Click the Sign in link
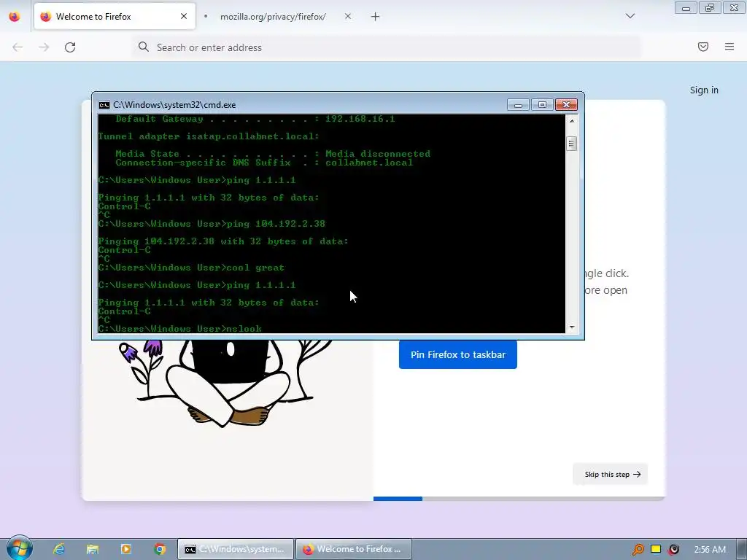This screenshot has width=747, height=560. click(704, 90)
